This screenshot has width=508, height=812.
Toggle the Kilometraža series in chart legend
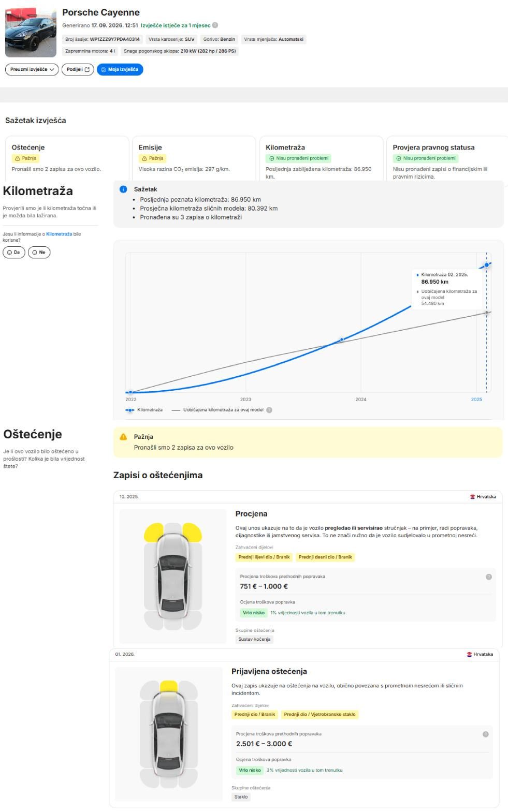pos(144,410)
